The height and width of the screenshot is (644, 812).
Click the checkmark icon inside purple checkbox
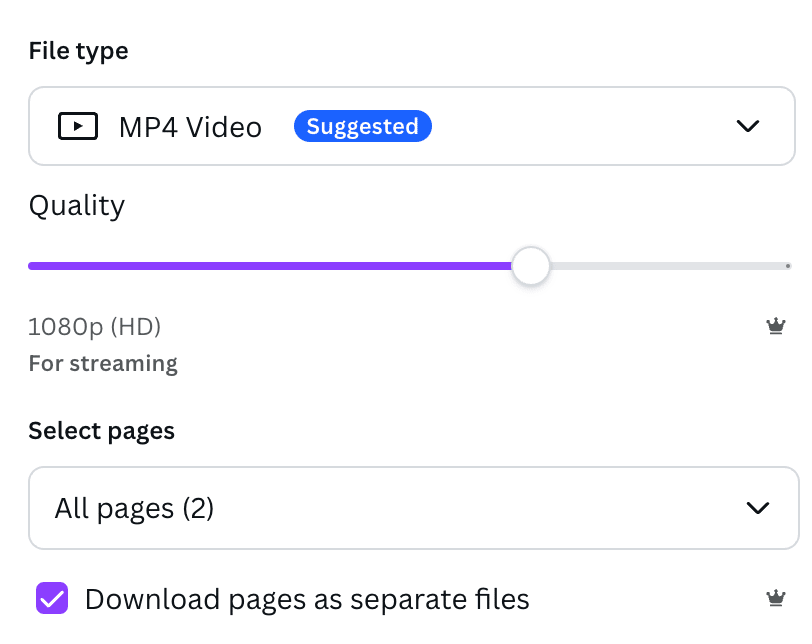tap(52, 599)
